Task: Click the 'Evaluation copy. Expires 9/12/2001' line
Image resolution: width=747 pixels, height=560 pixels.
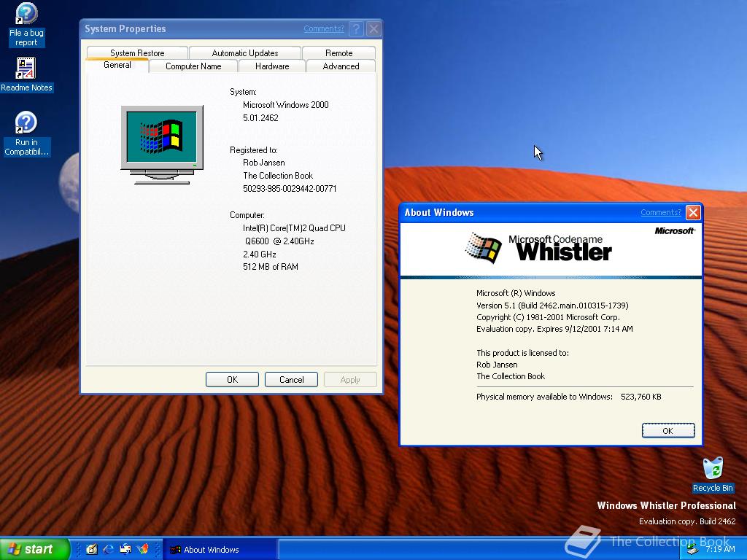Action: (x=554, y=329)
